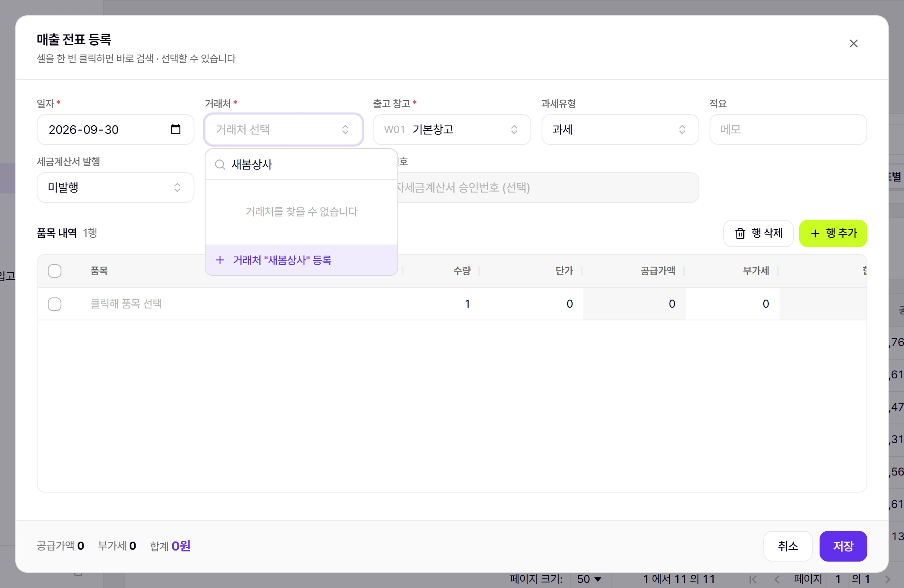Click the 취소 button
904x588 pixels.
pyautogui.click(x=788, y=546)
